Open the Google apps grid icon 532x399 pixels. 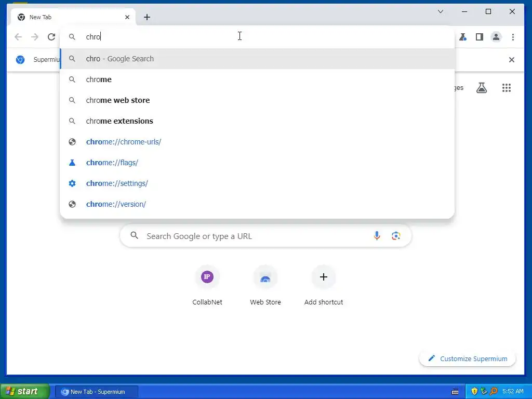point(507,88)
